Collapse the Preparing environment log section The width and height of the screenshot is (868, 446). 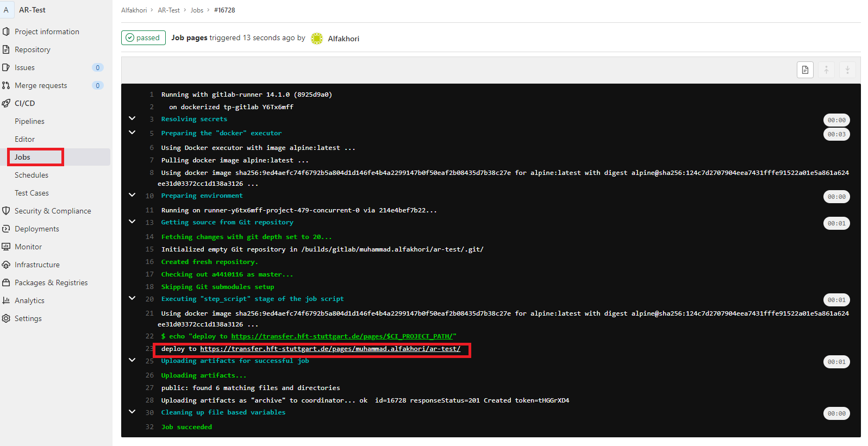pos(132,195)
